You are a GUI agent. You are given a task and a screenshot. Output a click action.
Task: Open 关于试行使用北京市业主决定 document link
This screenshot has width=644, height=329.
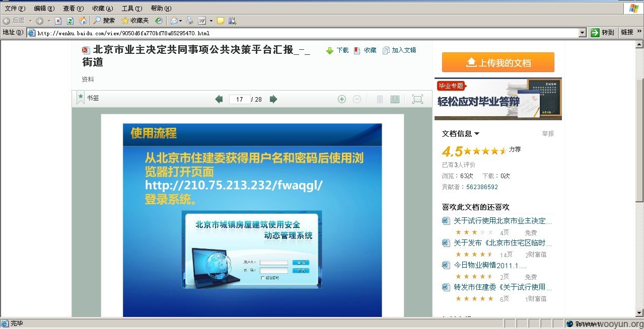(x=503, y=221)
